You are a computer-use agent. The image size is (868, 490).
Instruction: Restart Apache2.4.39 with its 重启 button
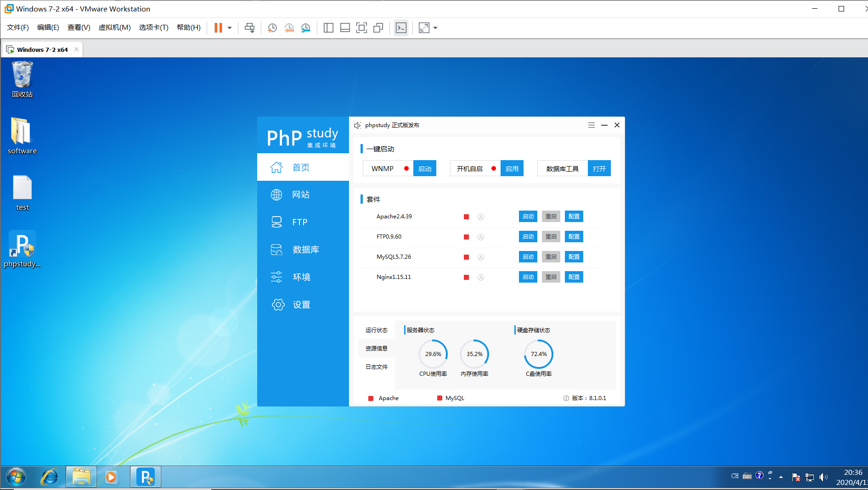tap(551, 217)
